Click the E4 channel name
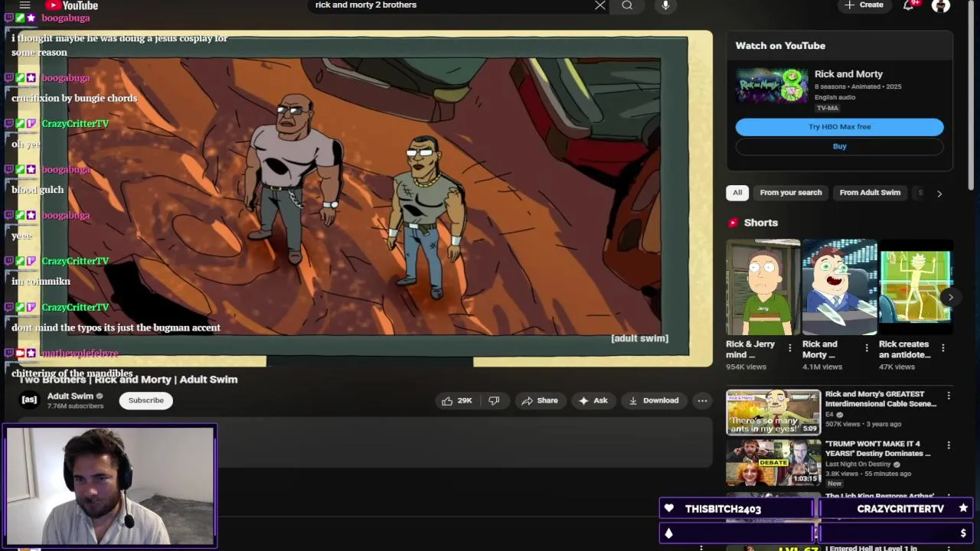The height and width of the screenshot is (551, 980). point(829,415)
